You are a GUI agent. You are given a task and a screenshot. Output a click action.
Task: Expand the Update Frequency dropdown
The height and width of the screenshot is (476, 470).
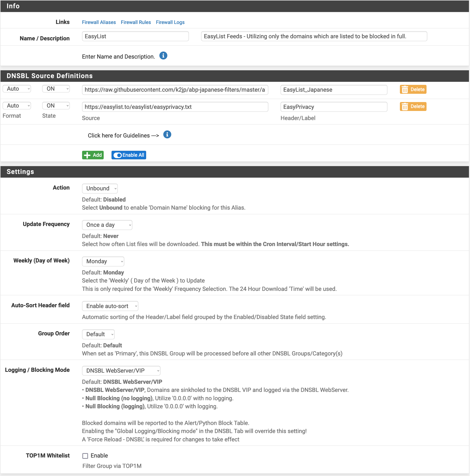pyautogui.click(x=107, y=225)
